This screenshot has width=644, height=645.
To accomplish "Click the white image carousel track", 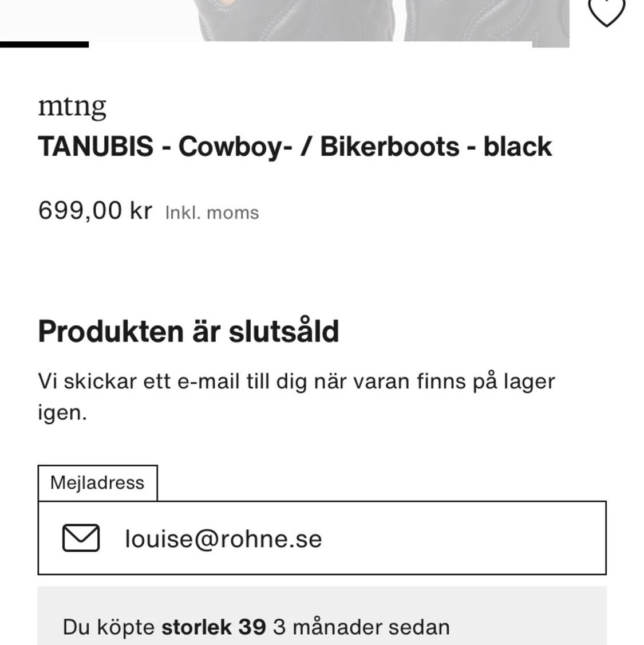I will pos(309,44).
